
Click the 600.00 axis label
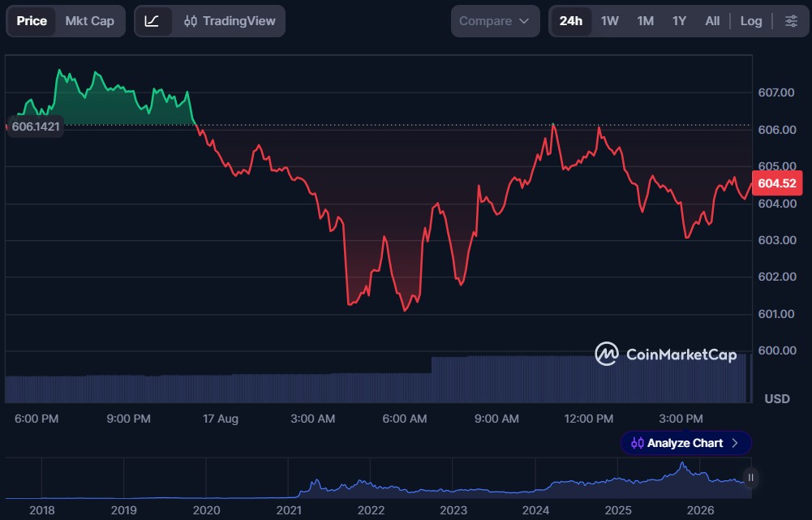[777, 350]
